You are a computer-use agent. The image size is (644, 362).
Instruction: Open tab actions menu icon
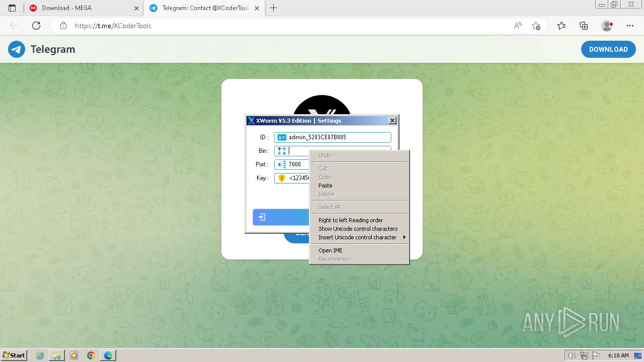13,8
